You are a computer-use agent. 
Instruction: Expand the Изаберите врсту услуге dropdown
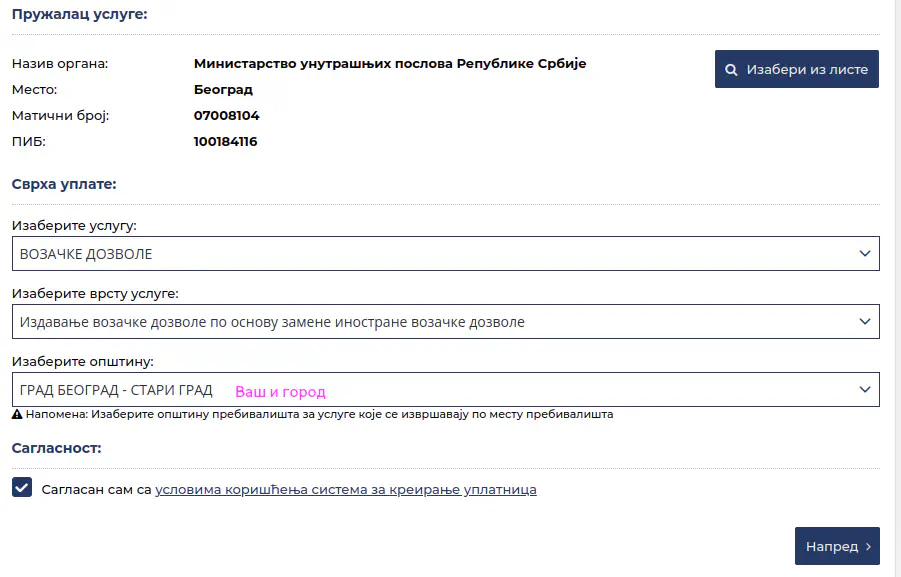445,321
